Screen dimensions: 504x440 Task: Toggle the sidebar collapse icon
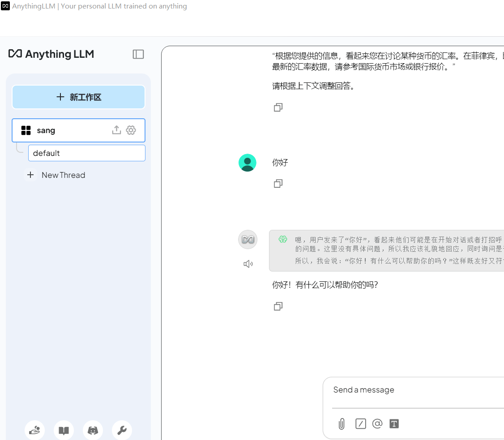click(x=138, y=54)
